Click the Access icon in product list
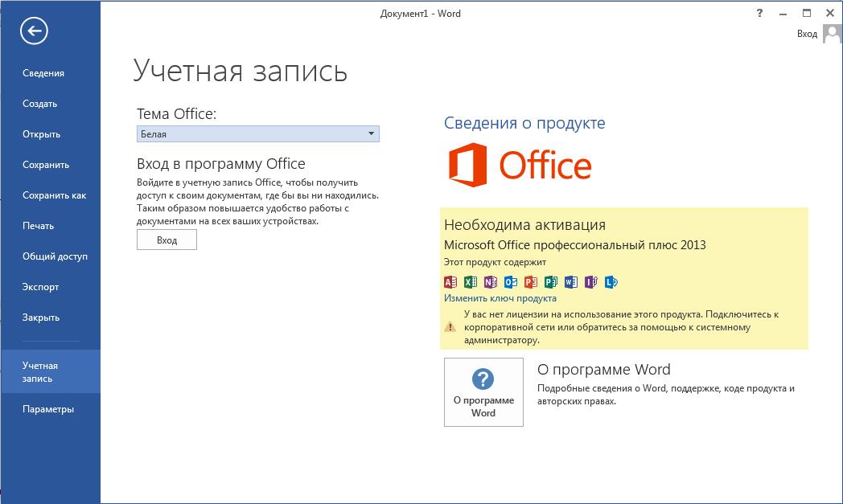This screenshot has height=504, width=843. point(450,282)
